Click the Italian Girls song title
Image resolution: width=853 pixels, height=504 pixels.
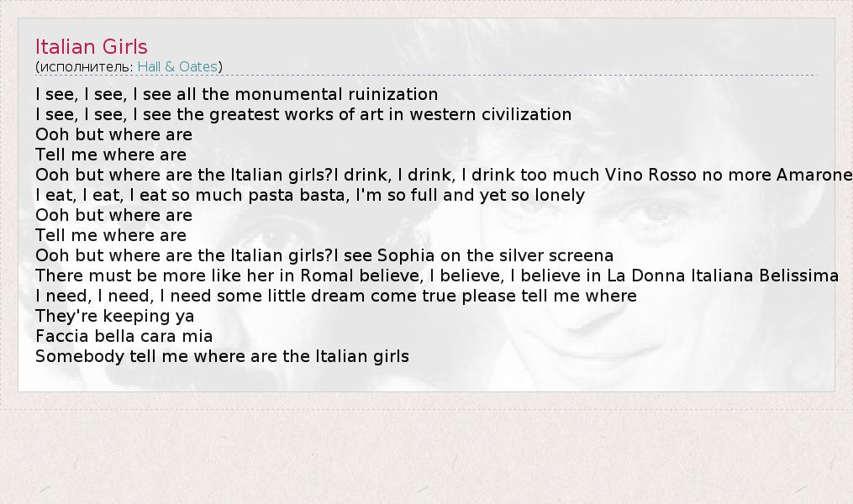[92, 47]
